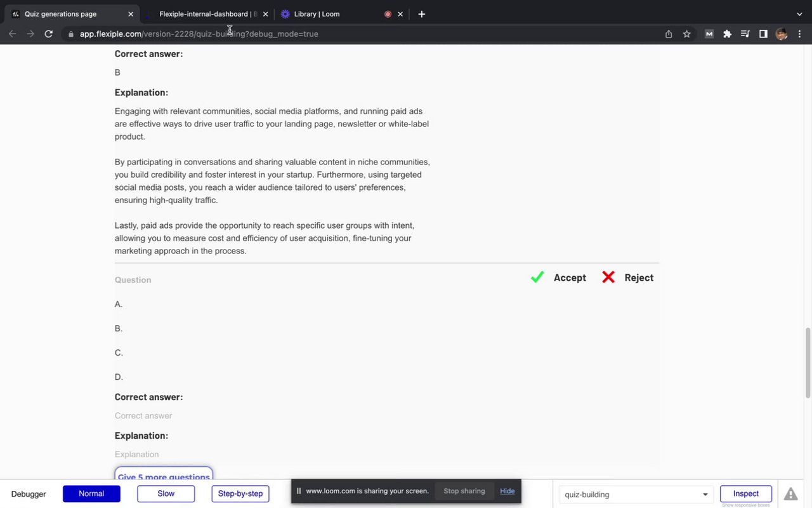
Task: Click Hide in the screen sharing bar
Action: [507, 491]
